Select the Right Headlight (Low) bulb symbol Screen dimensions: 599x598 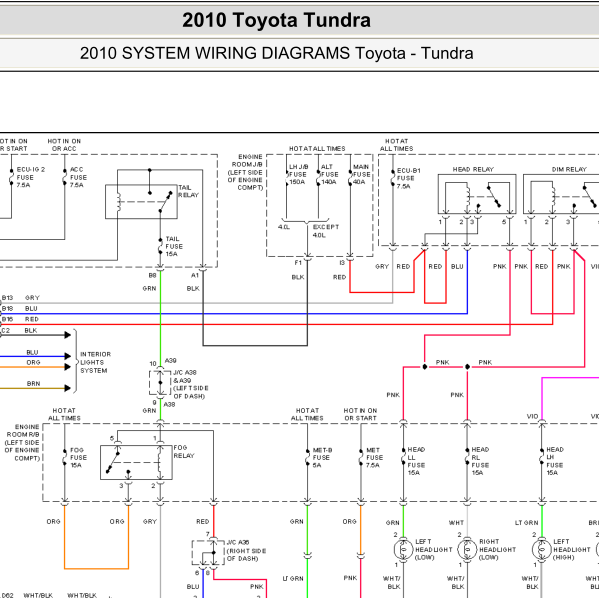click(x=467, y=549)
